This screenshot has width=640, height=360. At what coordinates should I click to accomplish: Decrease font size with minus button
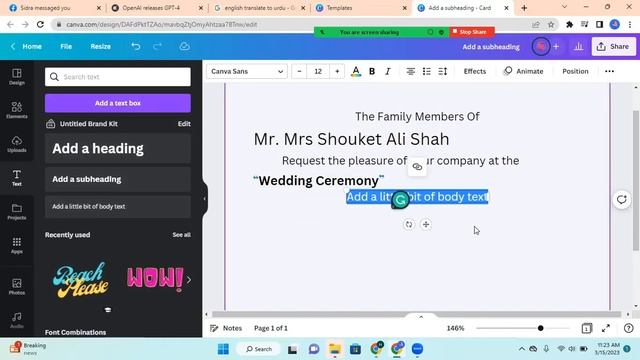coord(299,71)
